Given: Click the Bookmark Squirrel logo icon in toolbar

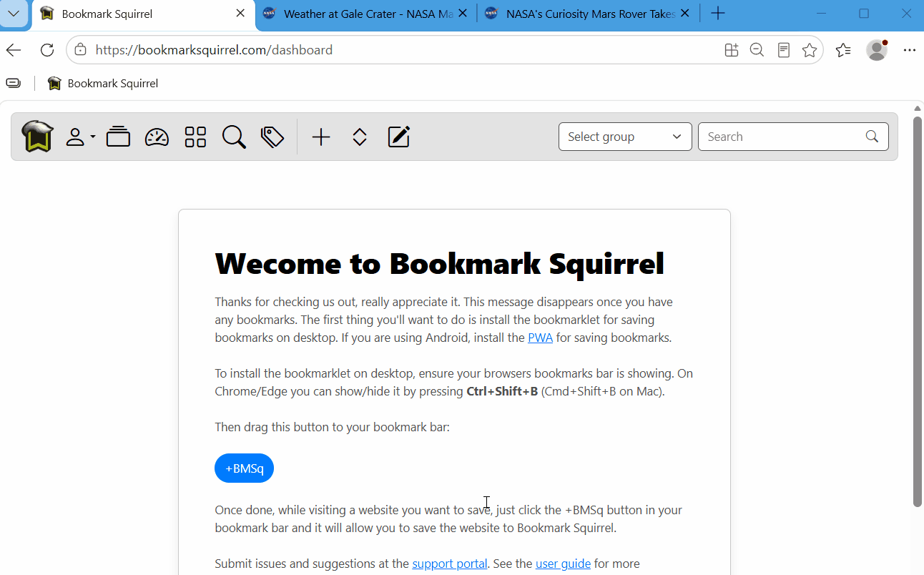Looking at the screenshot, I should [x=37, y=137].
